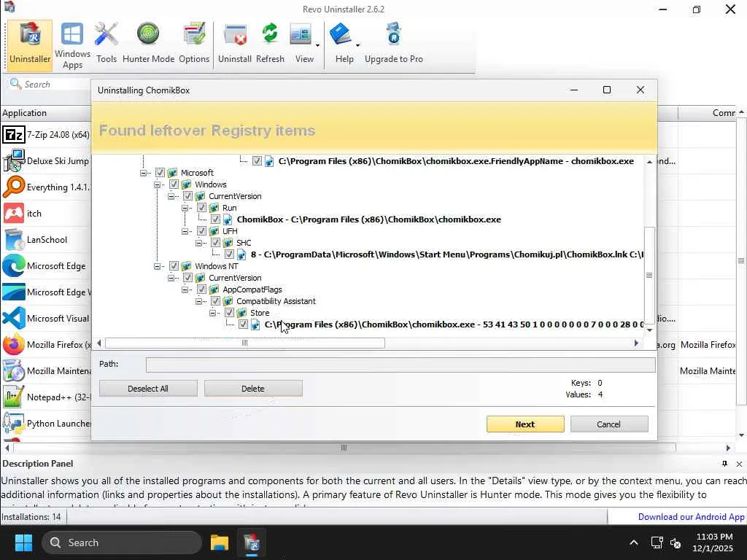
Task: Select Notepad++ in the application list
Action: point(46,397)
